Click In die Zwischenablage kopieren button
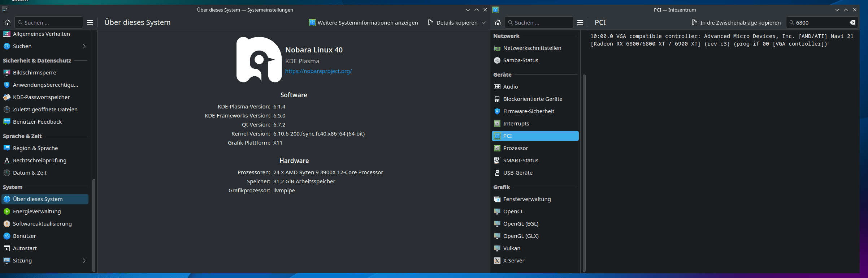This screenshot has height=278, width=868. coord(736,22)
